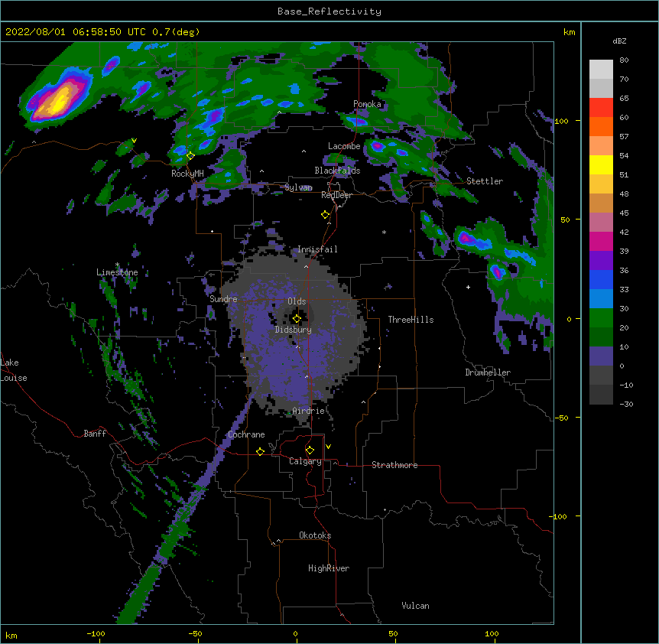Click the yellow diamond marker above RockyMH

pyautogui.click(x=190, y=156)
